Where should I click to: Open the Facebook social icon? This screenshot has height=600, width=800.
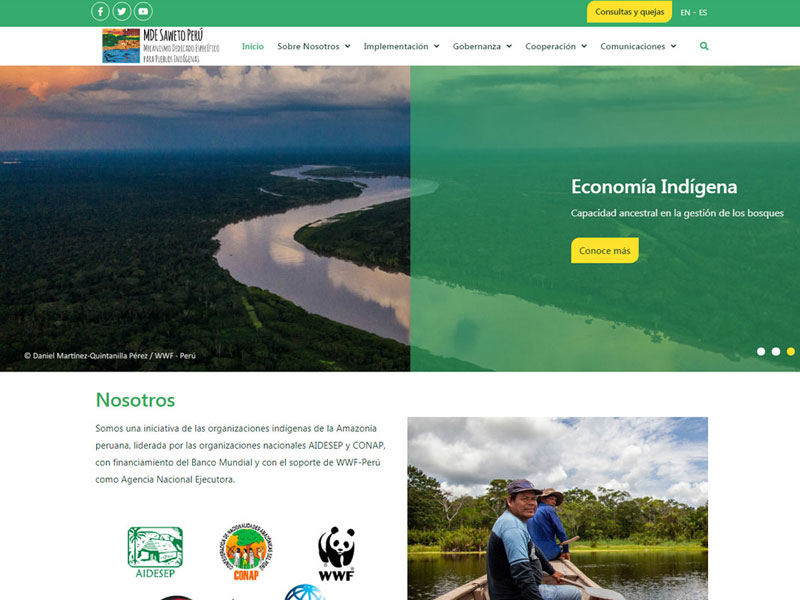tap(101, 11)
